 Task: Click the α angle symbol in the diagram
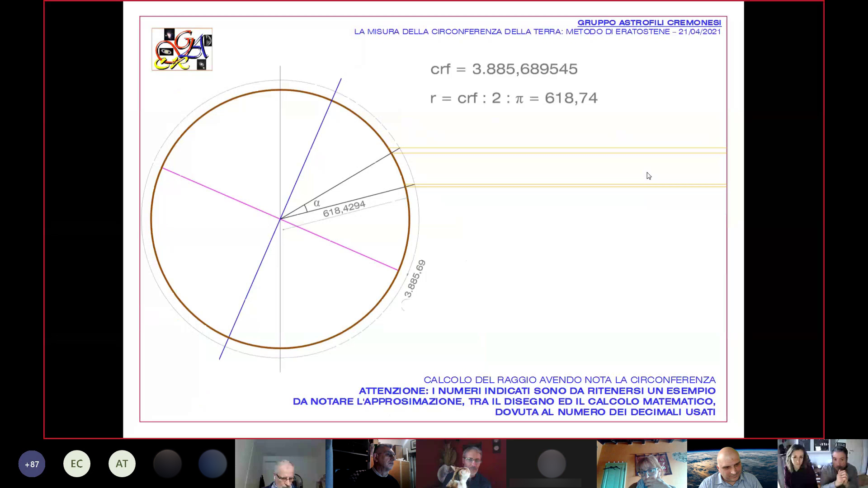click(x=316, y=203)
